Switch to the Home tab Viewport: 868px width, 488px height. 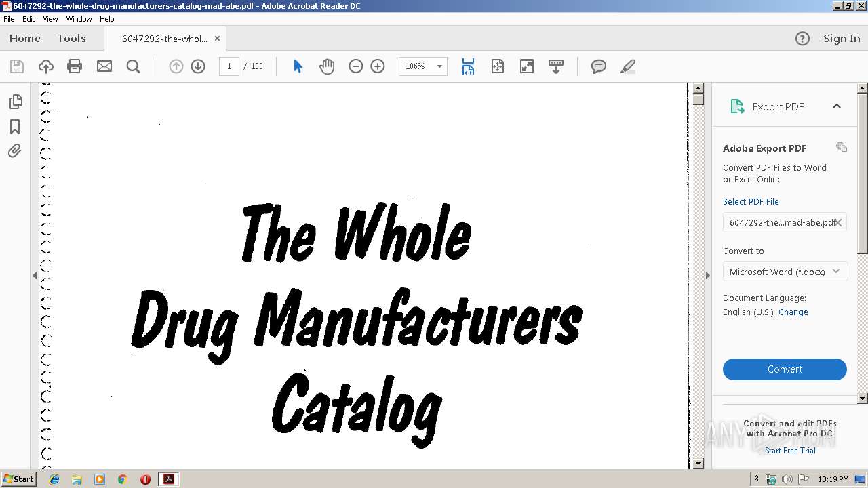coord(25,39)
